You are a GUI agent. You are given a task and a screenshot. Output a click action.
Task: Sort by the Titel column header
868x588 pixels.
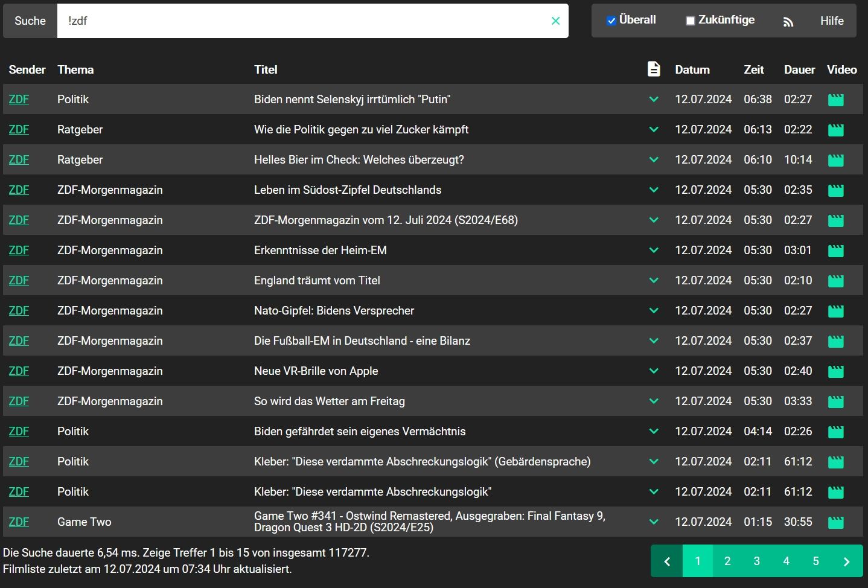266,69
